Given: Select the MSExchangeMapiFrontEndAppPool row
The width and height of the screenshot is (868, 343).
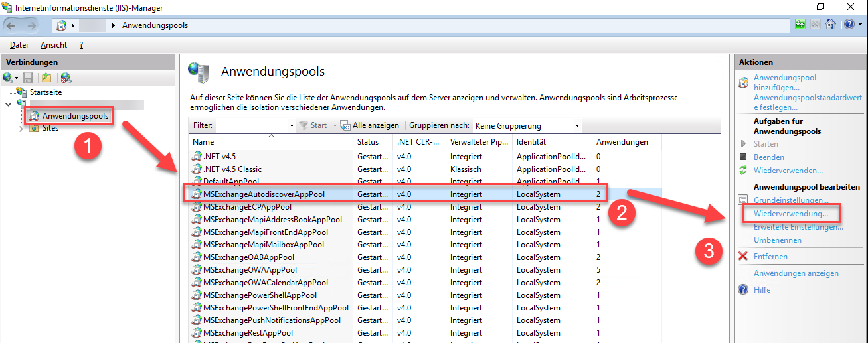Looking at the screenshot, I should point(425,232).
